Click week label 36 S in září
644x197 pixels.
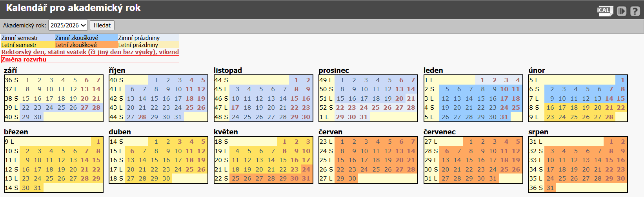[x=11, y=80]
